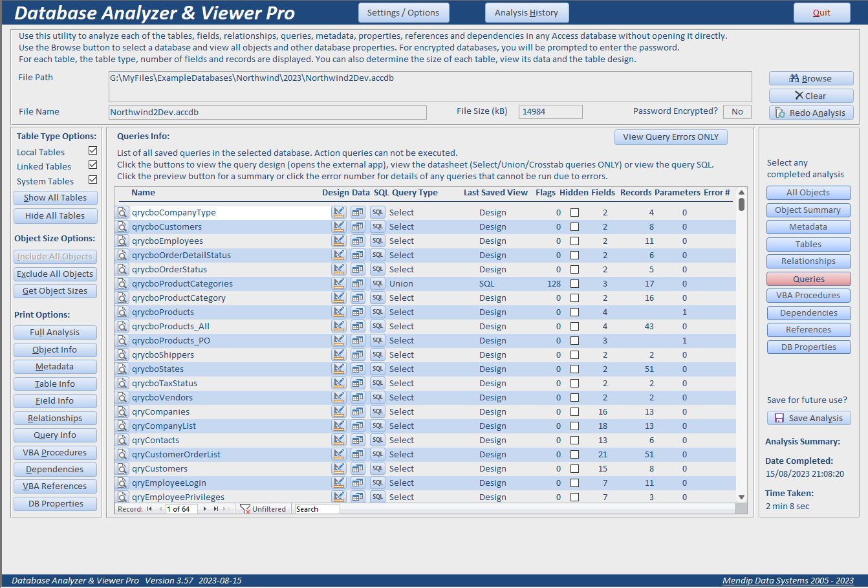Click scroll down arrow in queries list

(x=742, y=497)
